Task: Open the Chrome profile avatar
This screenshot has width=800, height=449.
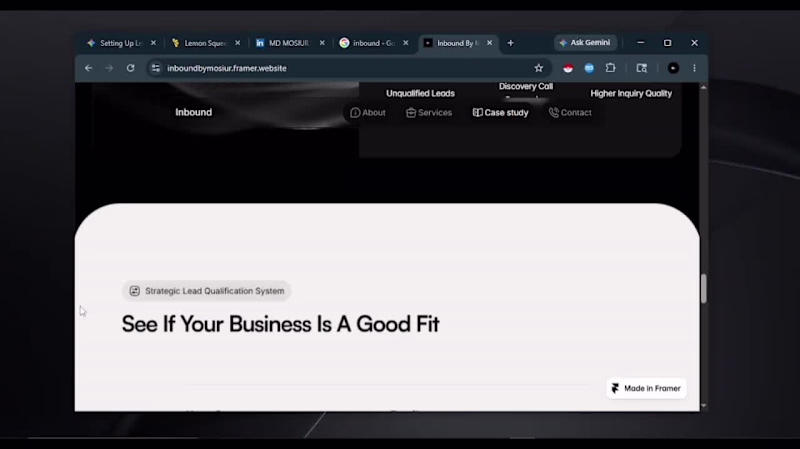Action: coord(673,68)
